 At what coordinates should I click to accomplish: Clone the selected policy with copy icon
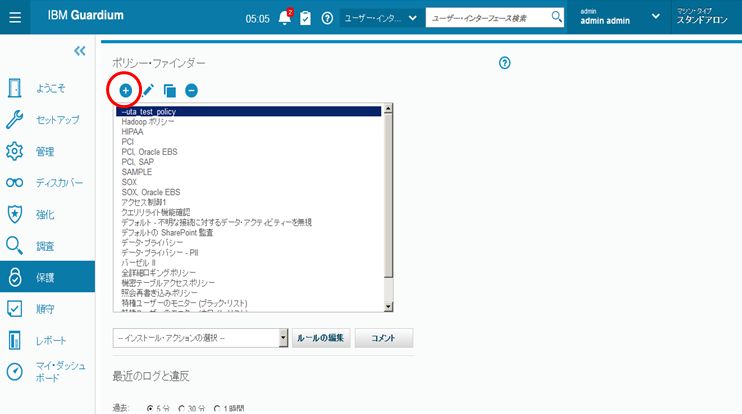169,90
